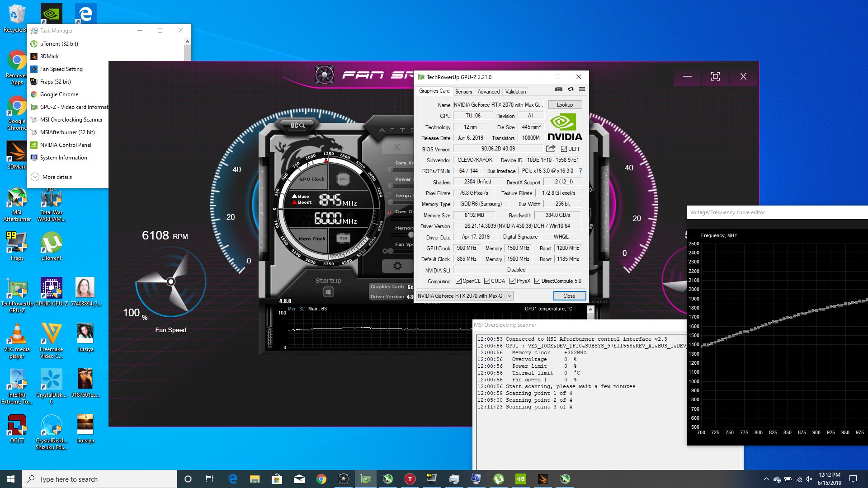Toggle the PhysX checkbox

pyautogui.click(x=513, y=281)
